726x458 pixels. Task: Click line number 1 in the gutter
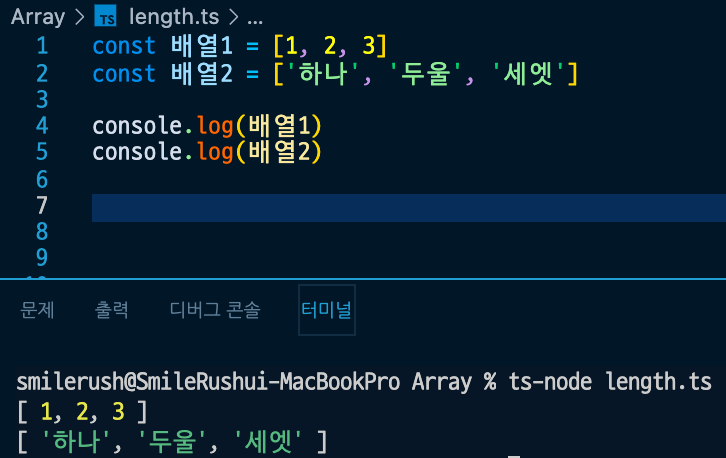coord(42,46)
